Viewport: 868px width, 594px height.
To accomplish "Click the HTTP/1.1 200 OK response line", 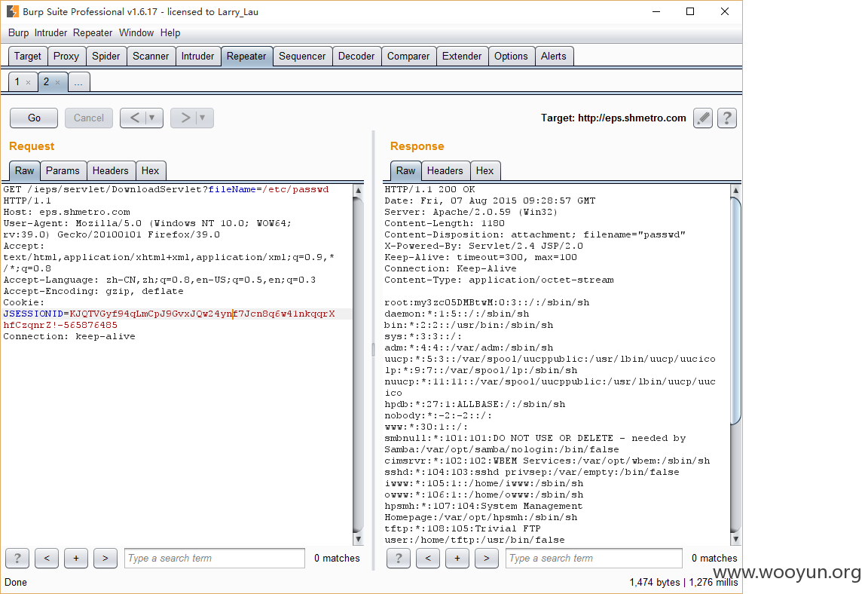I will (429, 189).
